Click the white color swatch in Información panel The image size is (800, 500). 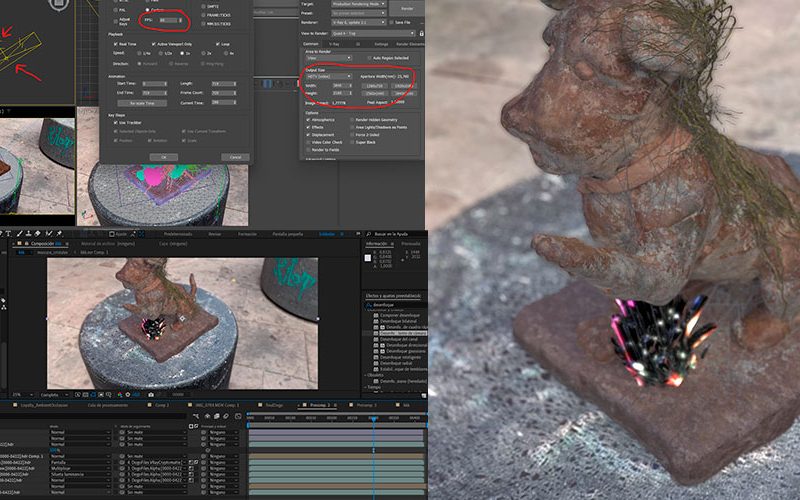point(368,258)
